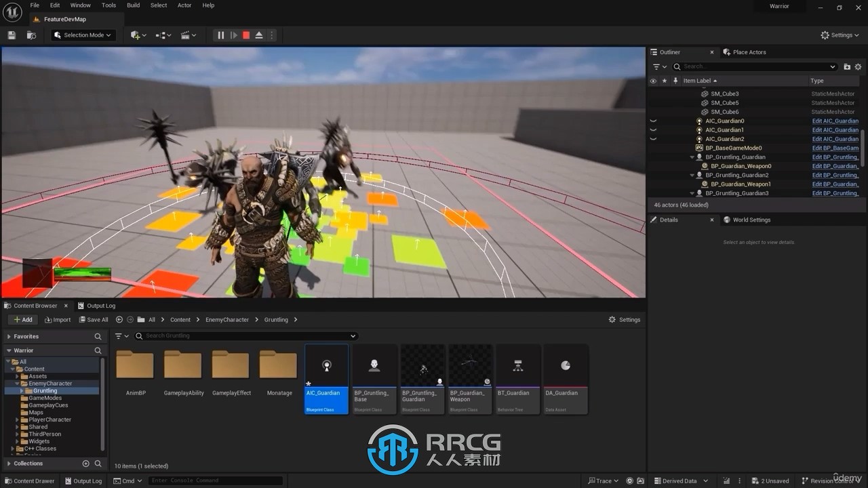Viewport: 868px width, 488px height.
Task: Expand the Favorites section
Action: [9, 337]
